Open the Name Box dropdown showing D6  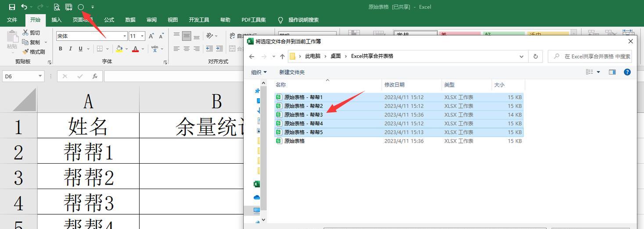click(x=40, y=76)
